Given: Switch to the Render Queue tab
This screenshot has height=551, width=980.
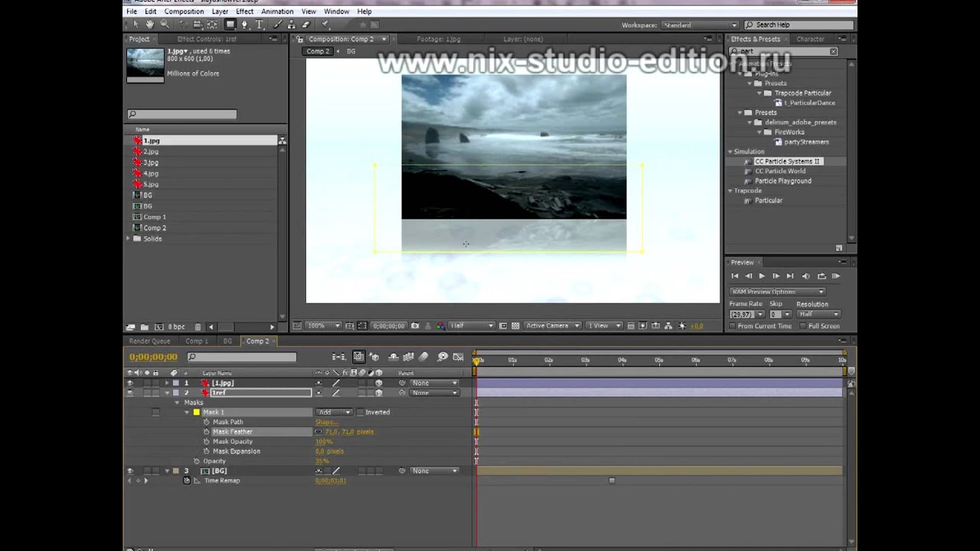Looking at the screenshot, I should tap(149, 341).
